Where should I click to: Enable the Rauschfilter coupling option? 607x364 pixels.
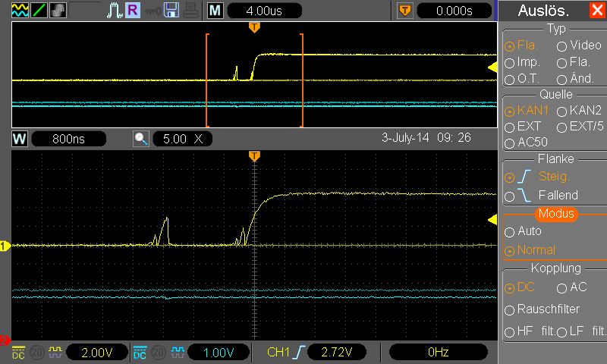509,309
